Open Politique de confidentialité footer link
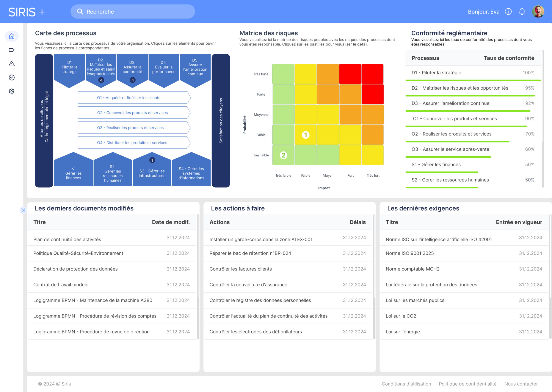Viewport: 552px width, 392px height. pos(467,384)
